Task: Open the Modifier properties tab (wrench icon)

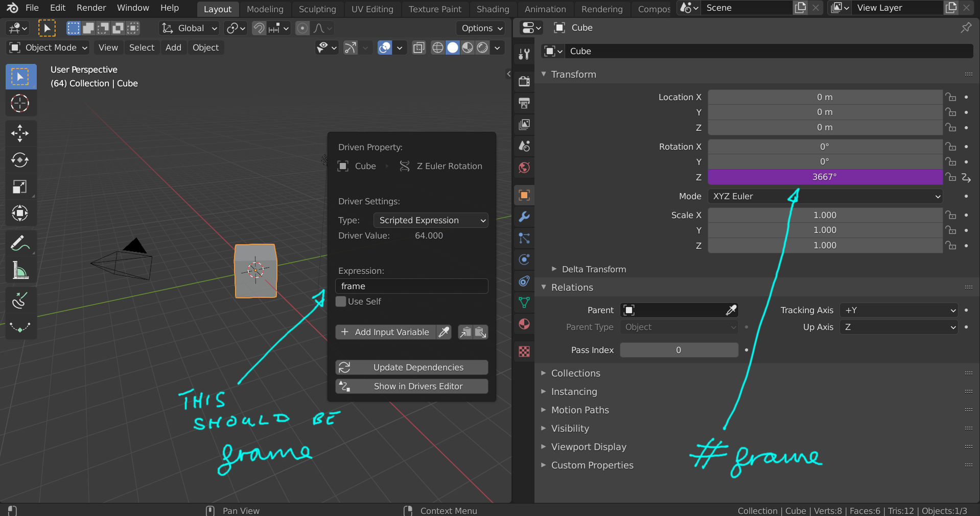Action: [x=523, y=217]
